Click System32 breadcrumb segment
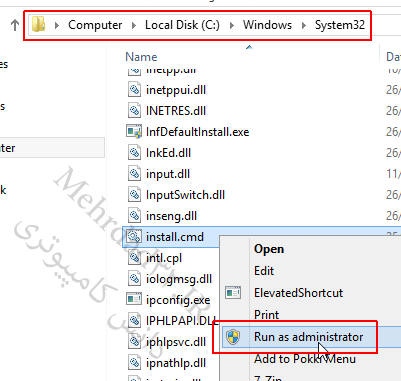The image size is (401, 381). point(340,25)
